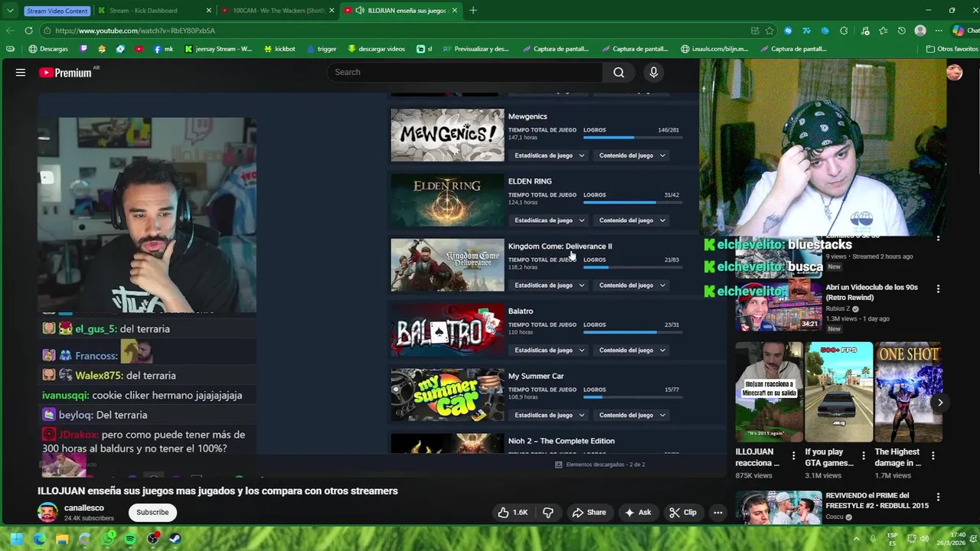Open options for 'If you play GTA' short
Viewport: 980px width, 551px height.
click(863, 456)
